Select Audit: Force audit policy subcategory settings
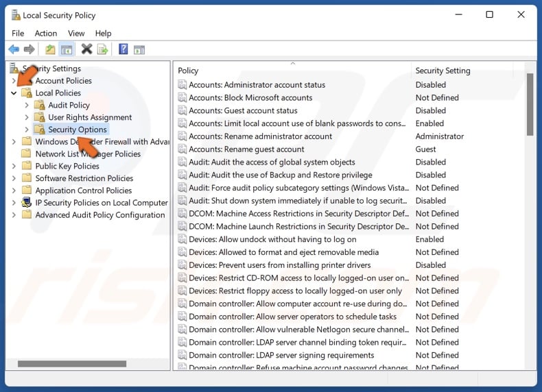Screen dimensions: 542x392 pos(298,188)
